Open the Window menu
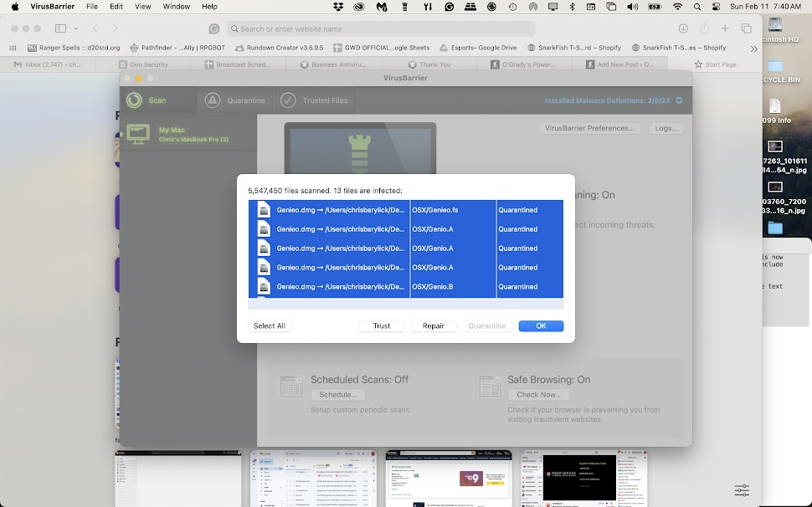 pos(176,7)
